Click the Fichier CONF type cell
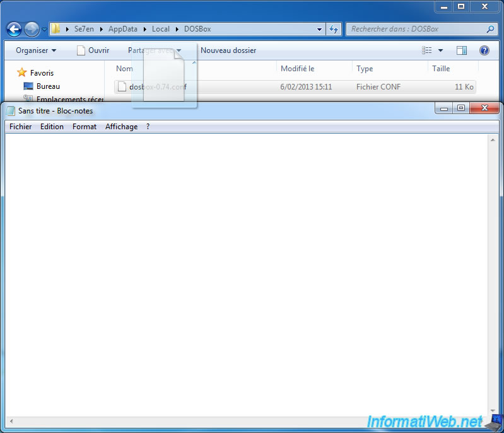The image size is (504, 433). coord(378,87)
